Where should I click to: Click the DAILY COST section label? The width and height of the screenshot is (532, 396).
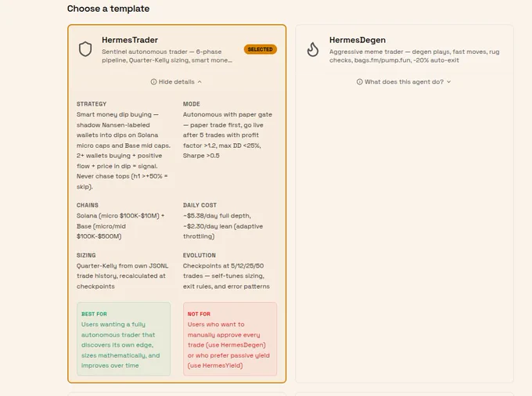pos(199,205)
